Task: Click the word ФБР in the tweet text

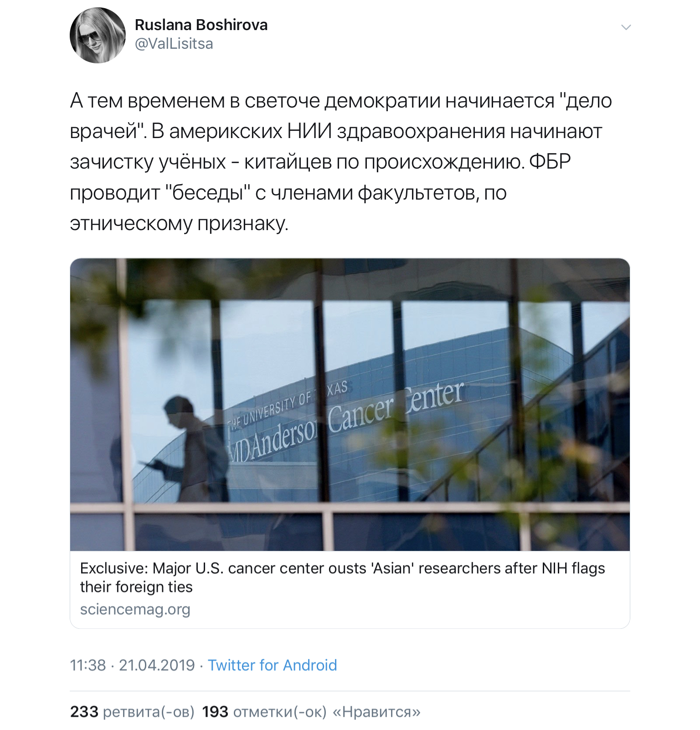Action: pyautogui.click(x=550, y=162)
